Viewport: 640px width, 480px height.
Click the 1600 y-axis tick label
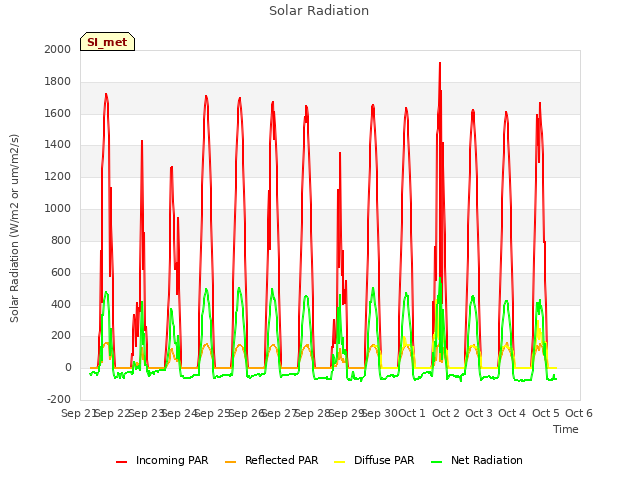pos(58,113)
